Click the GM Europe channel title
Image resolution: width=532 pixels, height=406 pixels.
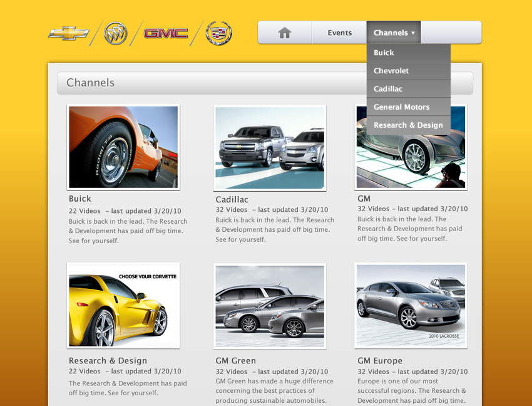click(380, 360)
